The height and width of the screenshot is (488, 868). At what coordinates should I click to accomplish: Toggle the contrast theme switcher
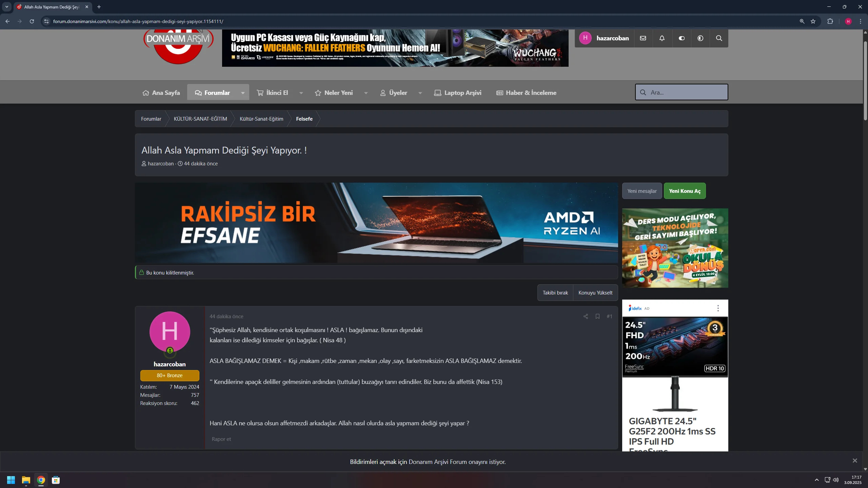click(700, 38)
